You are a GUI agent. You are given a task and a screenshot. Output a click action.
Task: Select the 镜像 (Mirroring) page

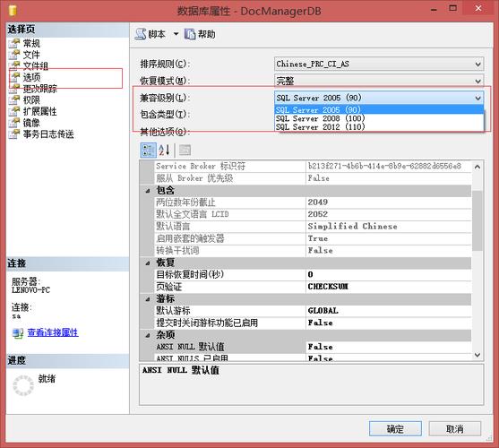tap(31, 123)
